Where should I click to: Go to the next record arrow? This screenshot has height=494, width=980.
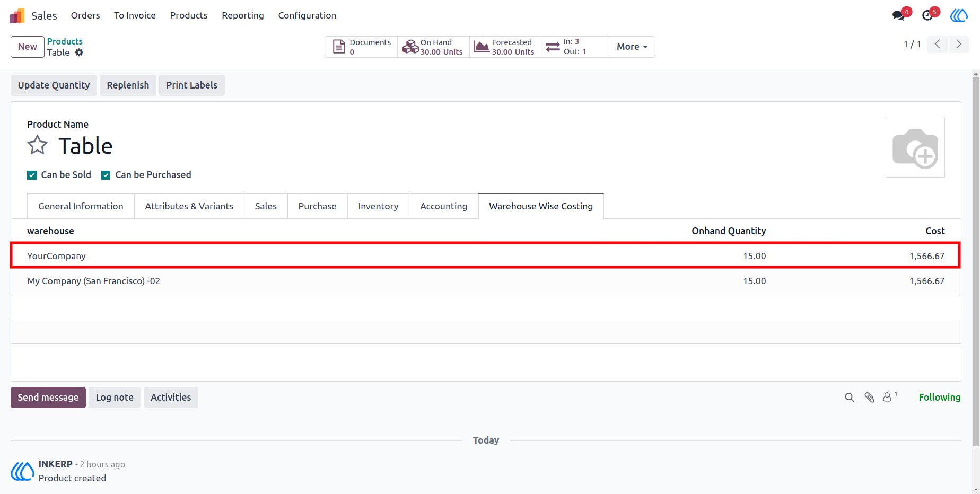click(x=959, y=45)
